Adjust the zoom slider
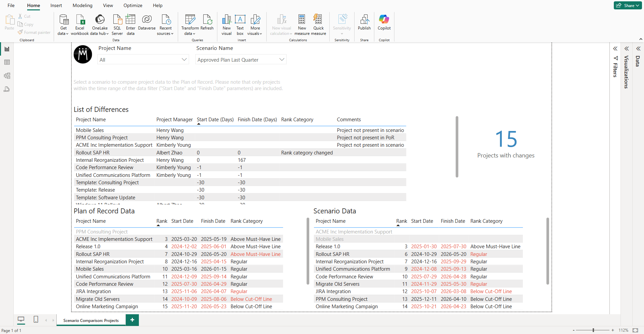The image size is (644, 334). point(593,330)
